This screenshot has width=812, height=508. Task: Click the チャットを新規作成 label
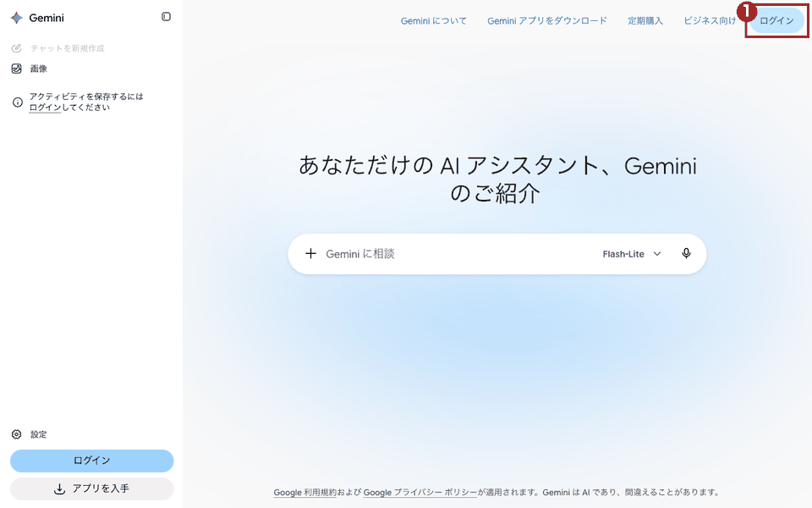point(68,48)
